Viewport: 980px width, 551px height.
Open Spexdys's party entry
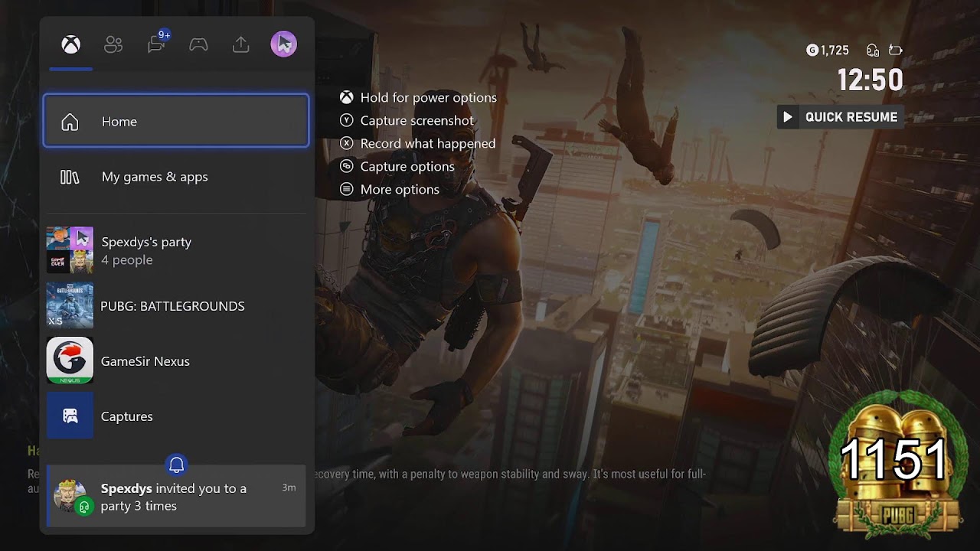click(x=176, y=250)
